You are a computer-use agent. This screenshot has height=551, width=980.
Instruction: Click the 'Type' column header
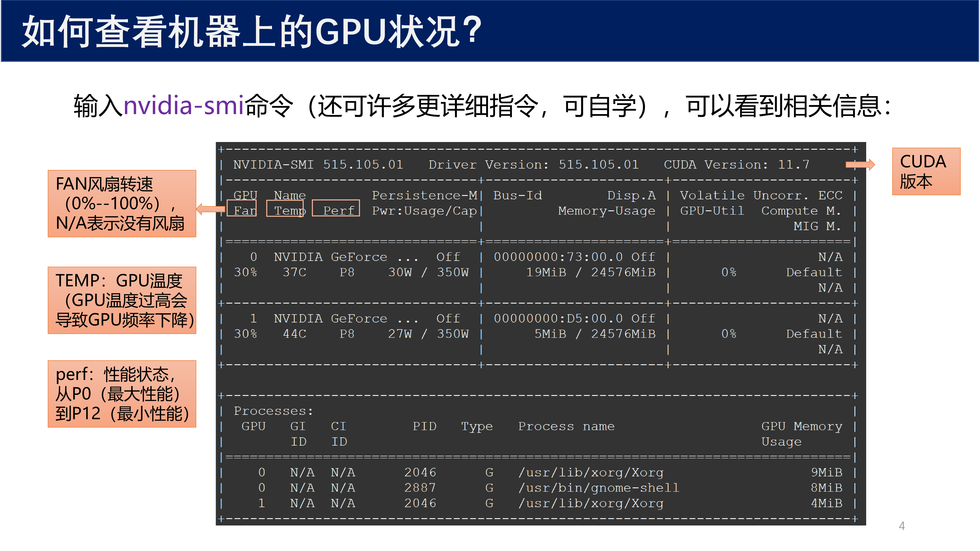[x=477, y=427]
